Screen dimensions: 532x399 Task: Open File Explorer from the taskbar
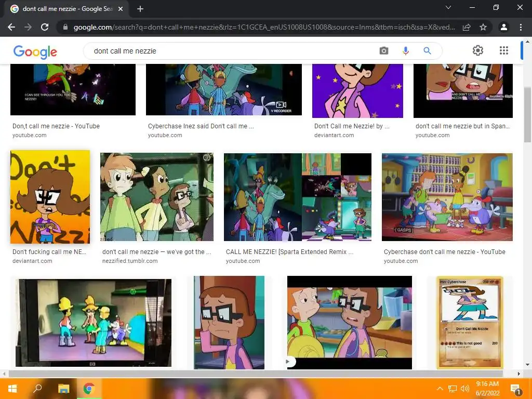coord(63,389)
